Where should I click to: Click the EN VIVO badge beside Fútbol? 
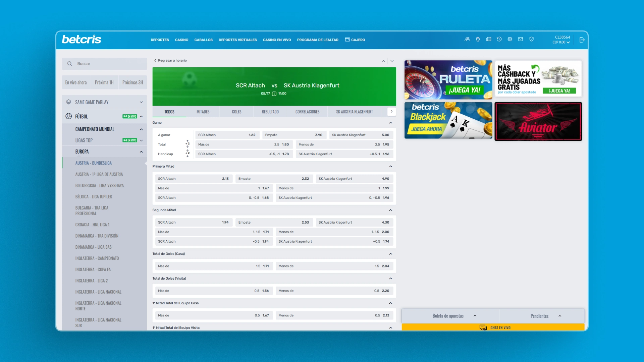(x=130, y=117)
